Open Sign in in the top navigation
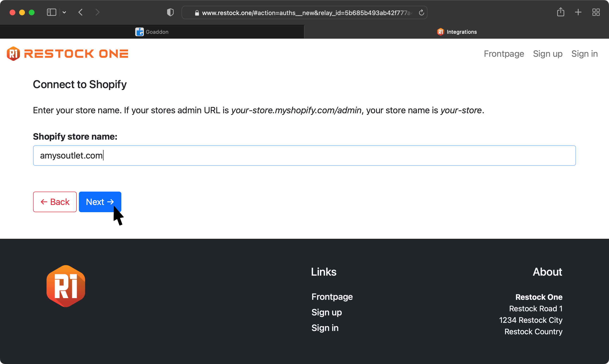This screenshot has width=609, height=364. click(x=585, y=54)
